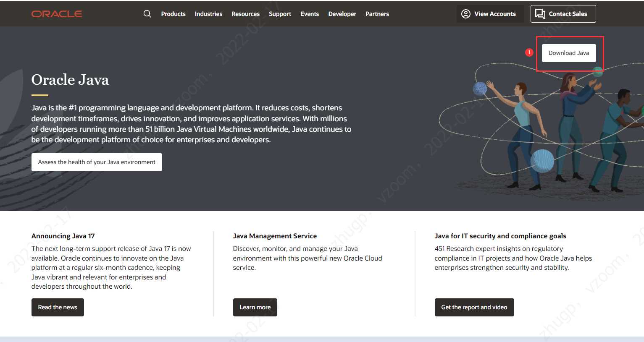Click the text 'Discover, monitor, and manage your Java'
This screenshot has width=644, height=342.
click(308, 258)
